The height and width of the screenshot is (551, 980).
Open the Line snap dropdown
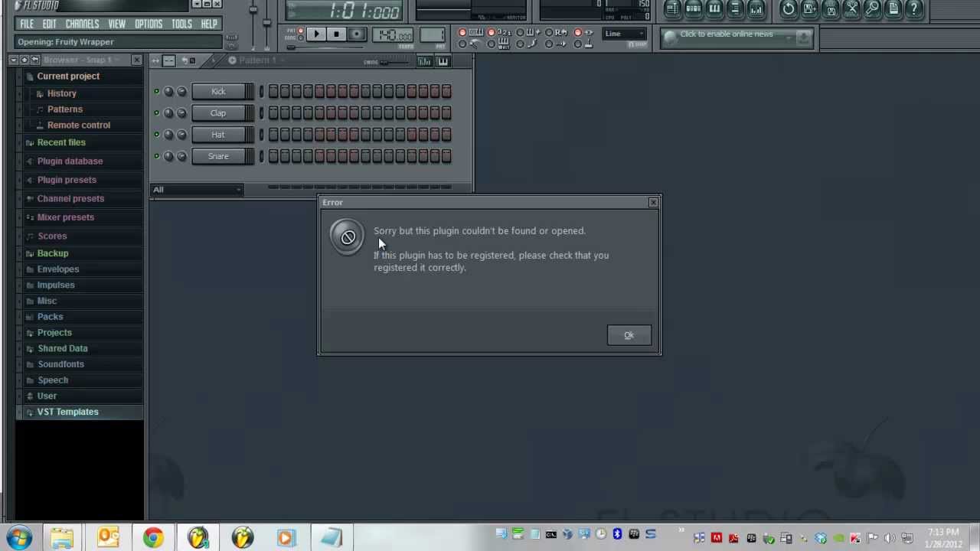click(624, 34)
